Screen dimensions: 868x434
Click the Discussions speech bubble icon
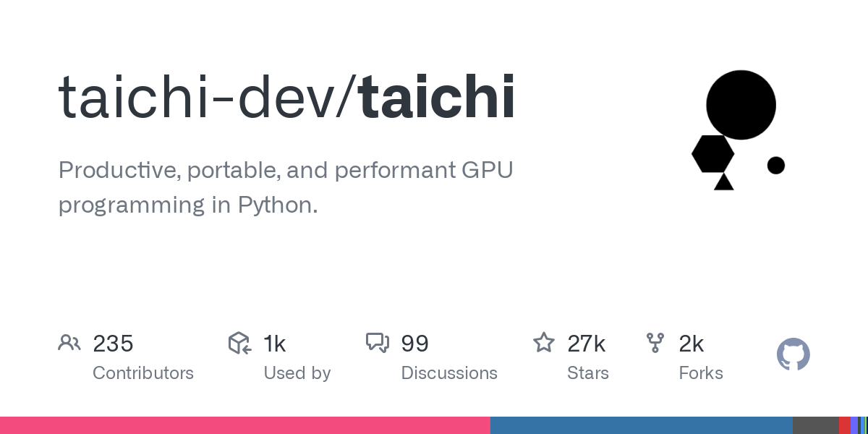[378, 343]
